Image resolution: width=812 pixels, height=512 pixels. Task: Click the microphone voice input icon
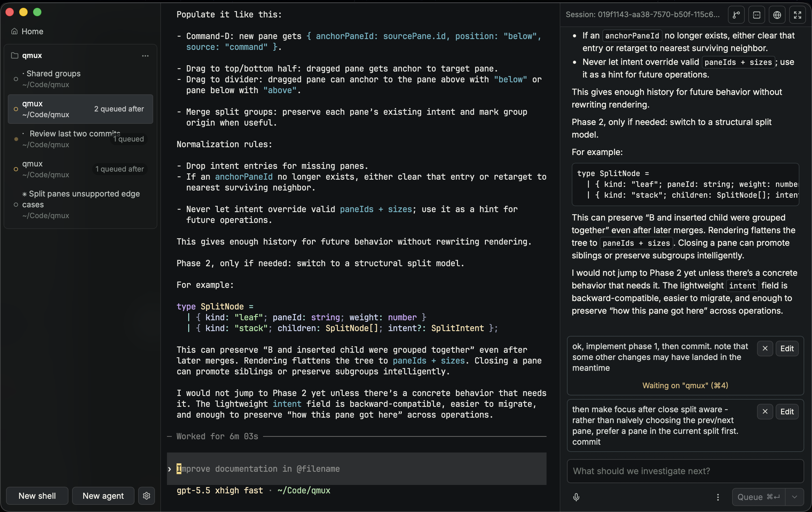576,497
